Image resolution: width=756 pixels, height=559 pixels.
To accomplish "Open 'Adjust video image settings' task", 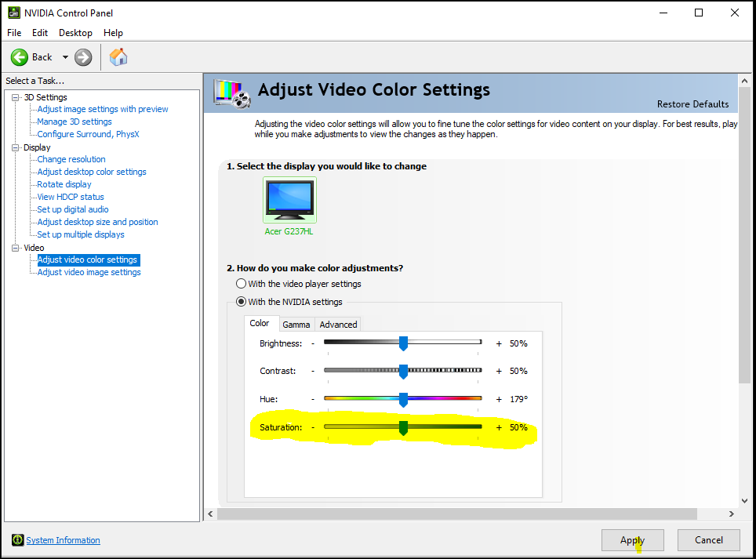I will (89, 272).
